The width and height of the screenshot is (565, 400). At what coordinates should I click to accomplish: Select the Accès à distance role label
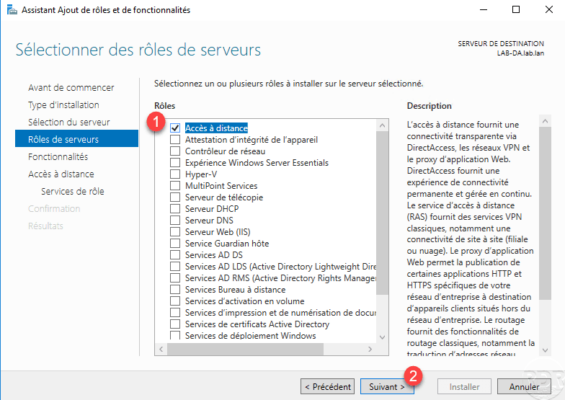click(216, 128)
